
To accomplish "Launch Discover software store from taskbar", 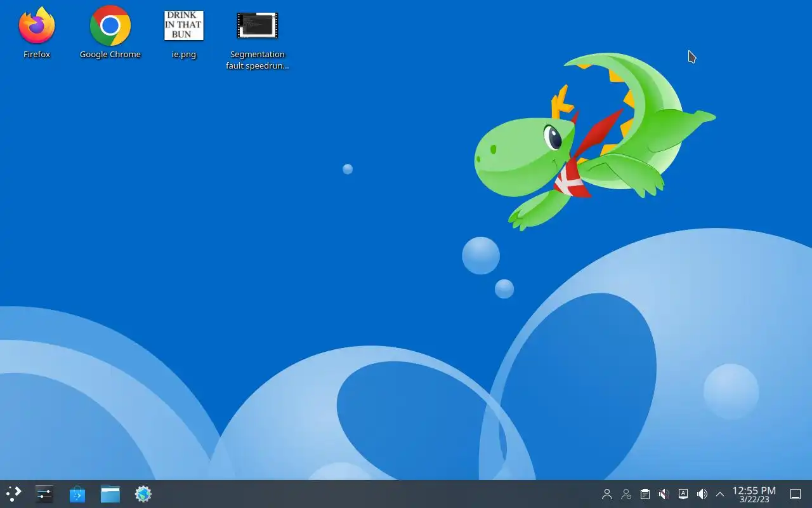I will pos(77,494).
